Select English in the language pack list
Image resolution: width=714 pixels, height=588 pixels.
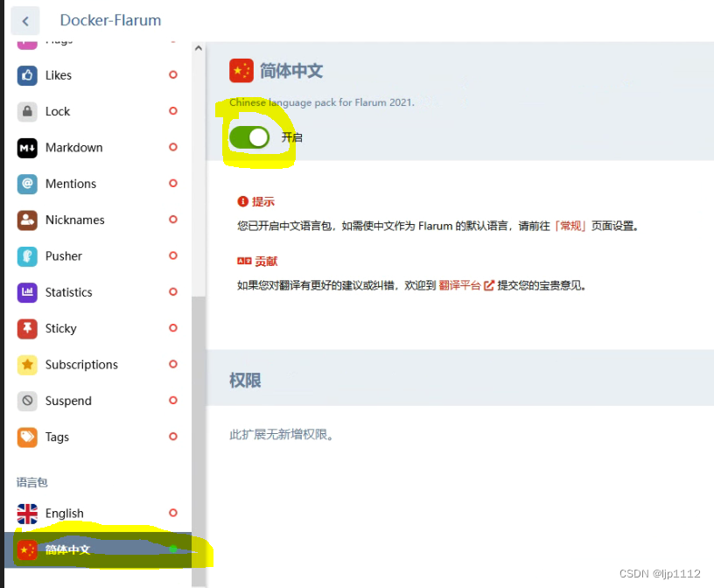(x=65, y=514)
